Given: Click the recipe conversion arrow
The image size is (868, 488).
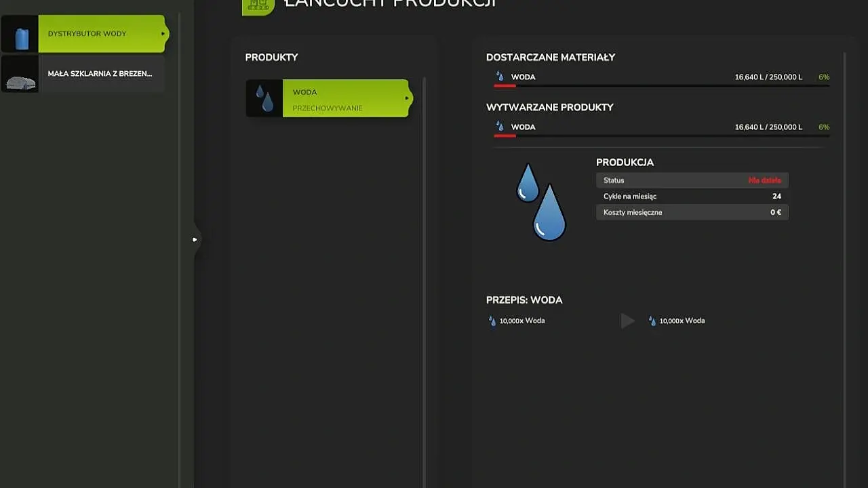Looking at the screenshot, I should pyautogui.click(x=627, y=321).
